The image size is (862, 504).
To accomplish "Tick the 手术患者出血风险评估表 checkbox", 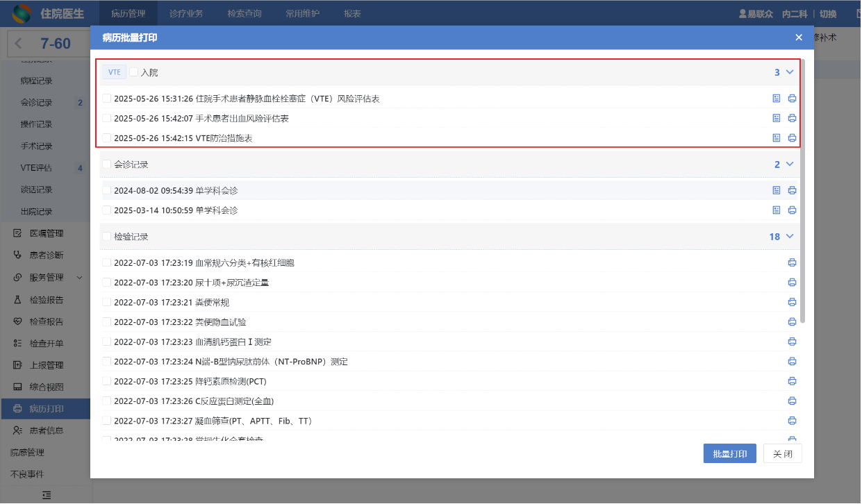I will 106,118.
